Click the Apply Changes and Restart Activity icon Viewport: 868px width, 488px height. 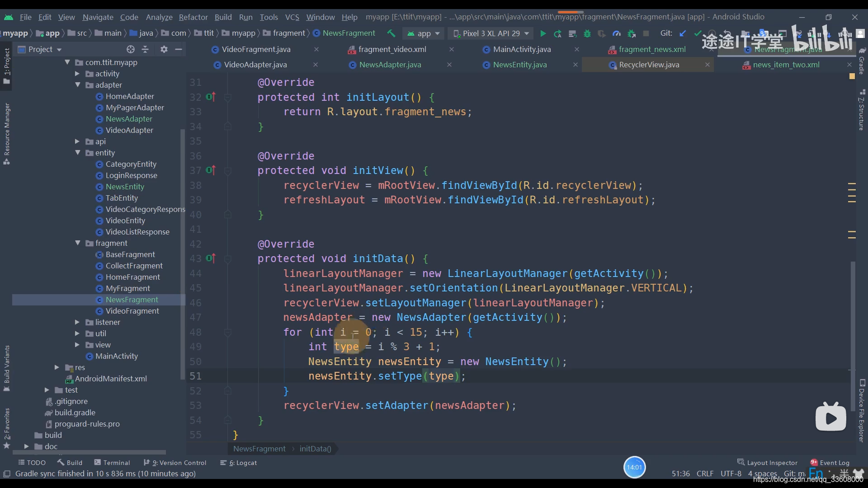coord(558,33)
